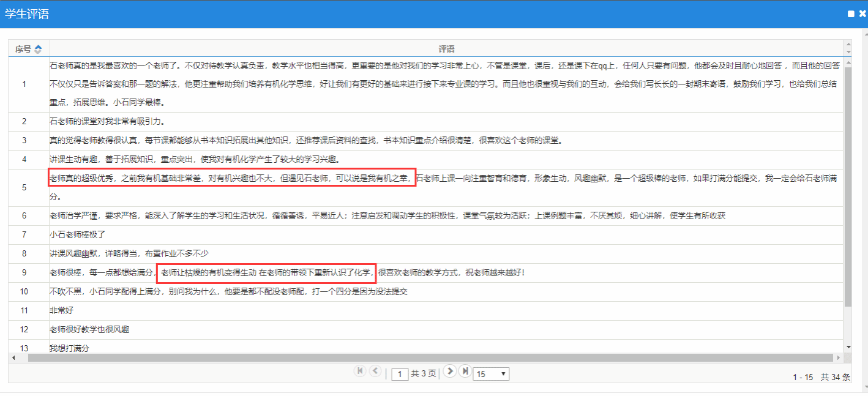The width and height of the screenshot is (868, 396).
Task: Click the horizontal scrollbar's left arrow
Action: [x=13, y=357]
